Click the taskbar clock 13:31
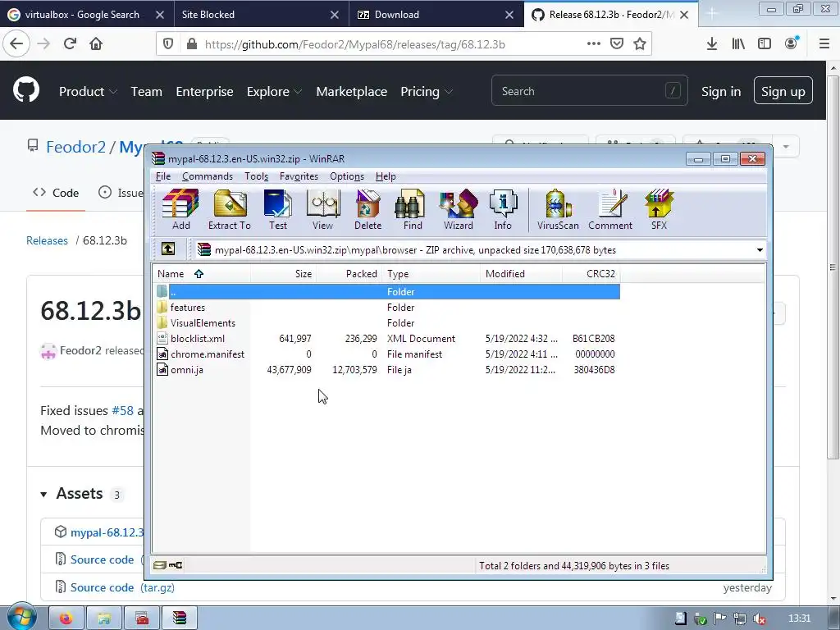This screenshot has height=630, width=840. click(x=799, y=619)
